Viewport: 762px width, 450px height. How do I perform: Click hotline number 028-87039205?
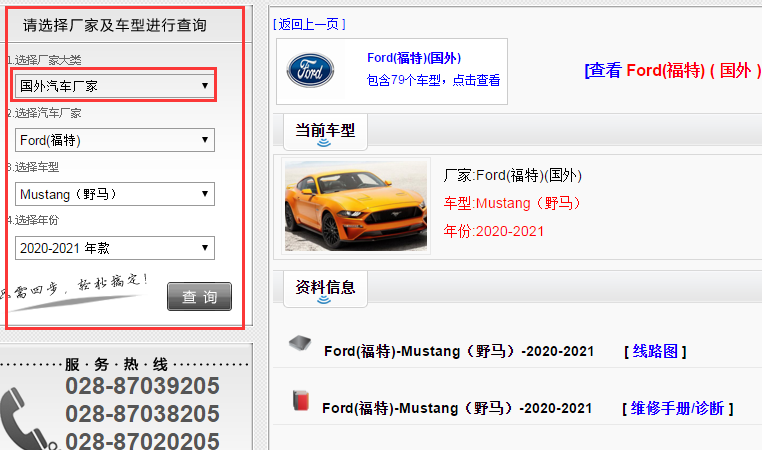142,386
